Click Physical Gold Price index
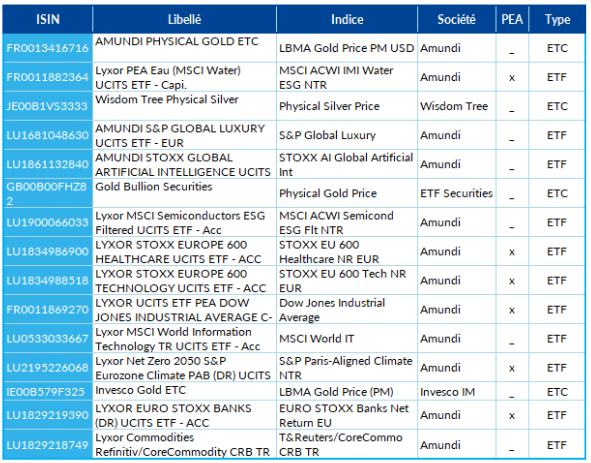Viewport: 591px width, 463px height. [328, 193]
